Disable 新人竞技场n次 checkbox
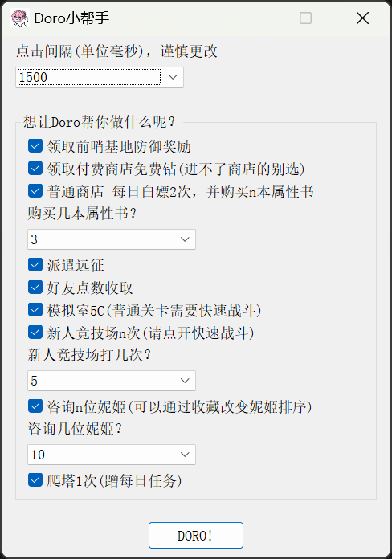The height and width of the screenshot is (559, 392). (35, 333)
